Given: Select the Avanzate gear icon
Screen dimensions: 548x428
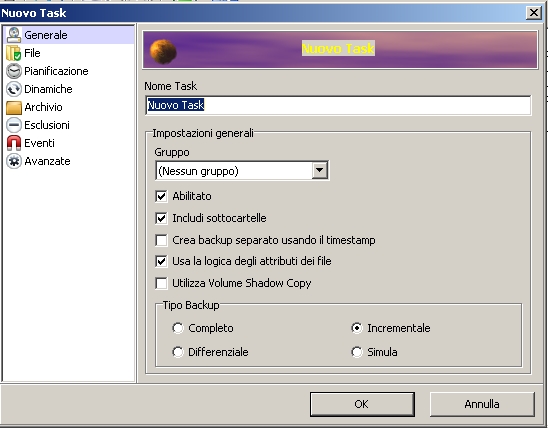Looking at the screenshot, I should pyautogui.click(x=14, y=161).
